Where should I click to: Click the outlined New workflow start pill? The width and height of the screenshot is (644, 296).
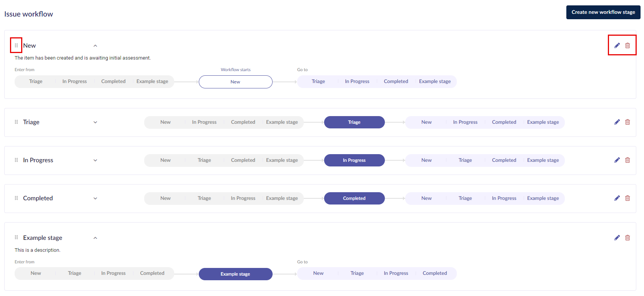pos(236,82)
